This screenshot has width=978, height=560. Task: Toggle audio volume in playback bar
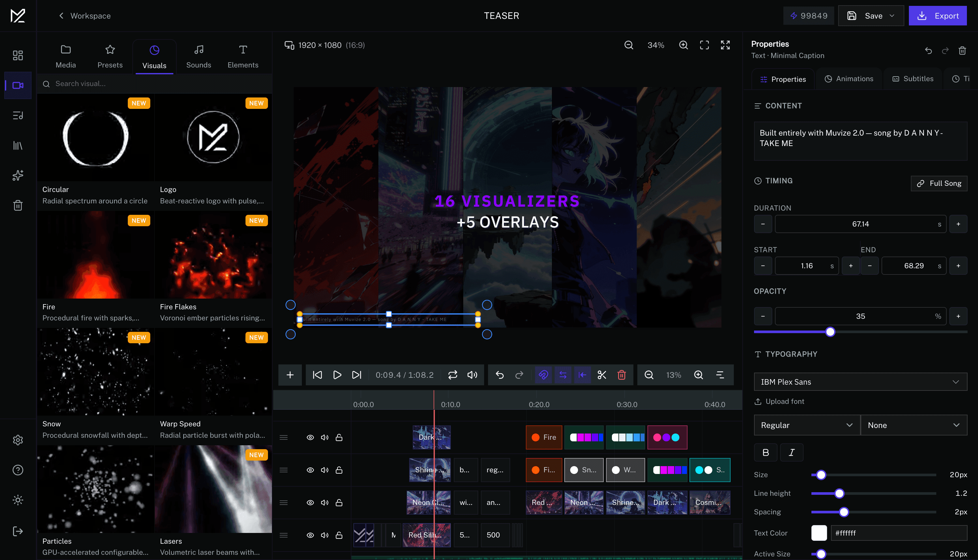(x=472, y=375)
